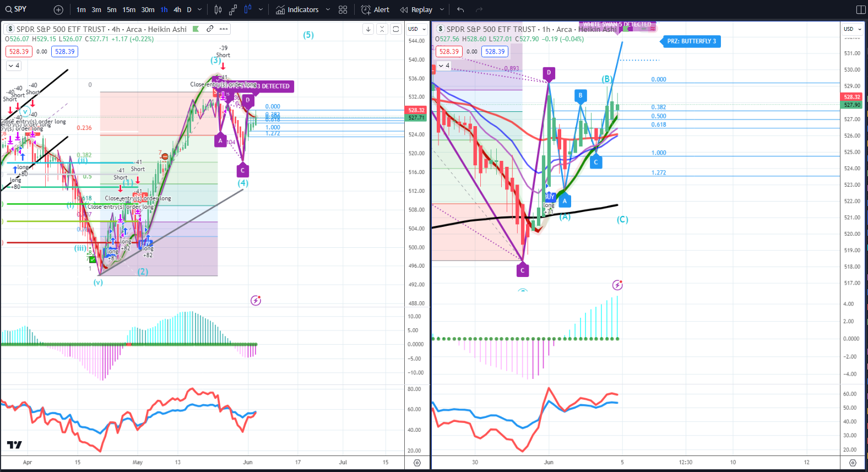Switch to the 30m timeframe
The width and height of the screenshot is (868, 472).
148,10
